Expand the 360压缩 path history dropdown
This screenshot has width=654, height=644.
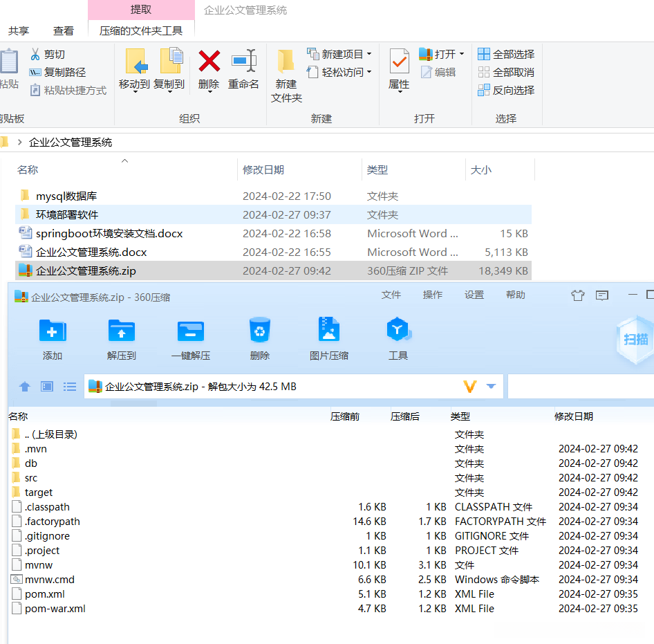pos(492,387)
